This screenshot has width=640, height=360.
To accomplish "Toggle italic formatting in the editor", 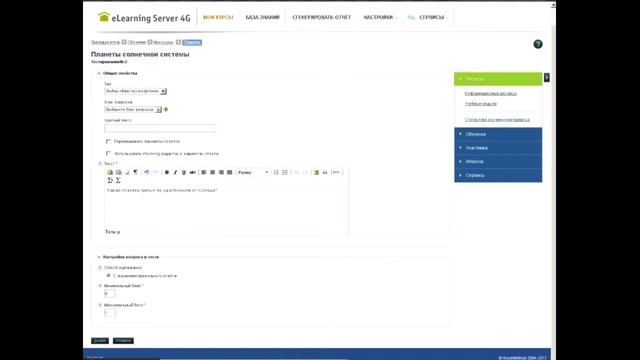I will tap(175, 172).
